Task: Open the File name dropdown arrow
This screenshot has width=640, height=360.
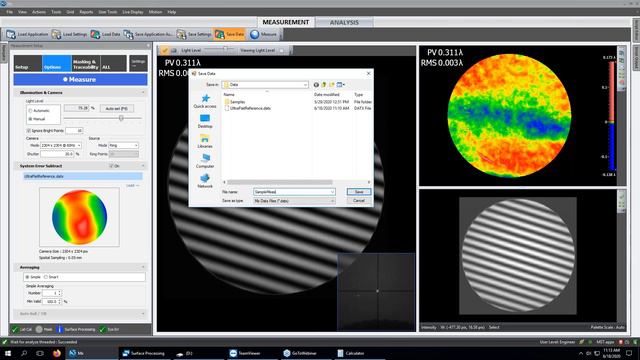Action: pyautogui.click(x=332, y=192)
